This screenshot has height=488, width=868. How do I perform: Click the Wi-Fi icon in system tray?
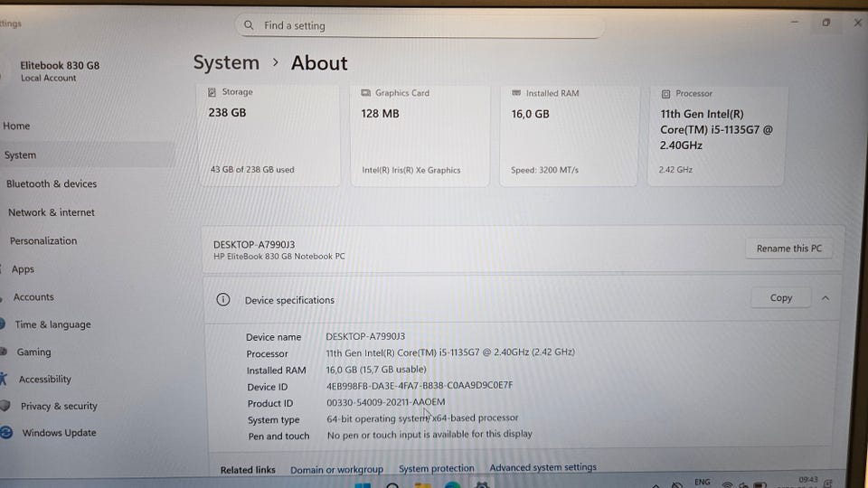click(x=727, y=484)
